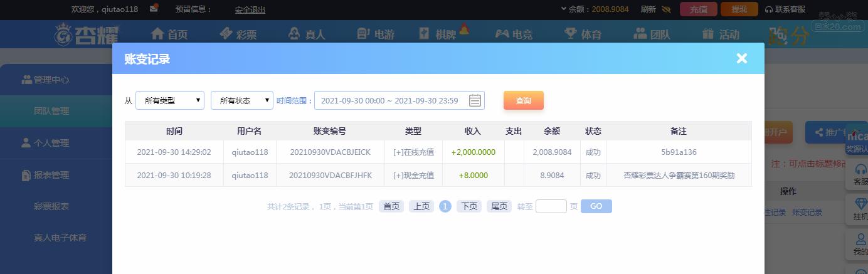868x274 pixels.
Task: Open the 真人 live casino menu
Action: tap(307, 34)
